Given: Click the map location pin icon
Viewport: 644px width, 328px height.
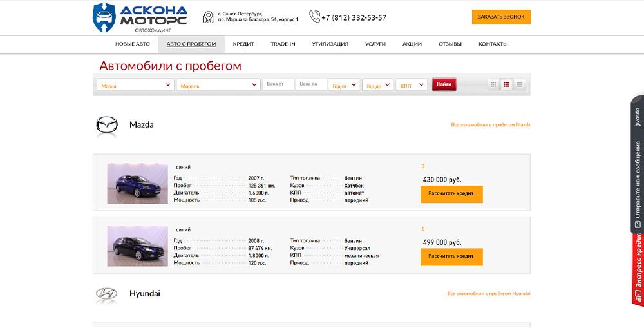Looking at the screenshot, I should click(208, 17).
